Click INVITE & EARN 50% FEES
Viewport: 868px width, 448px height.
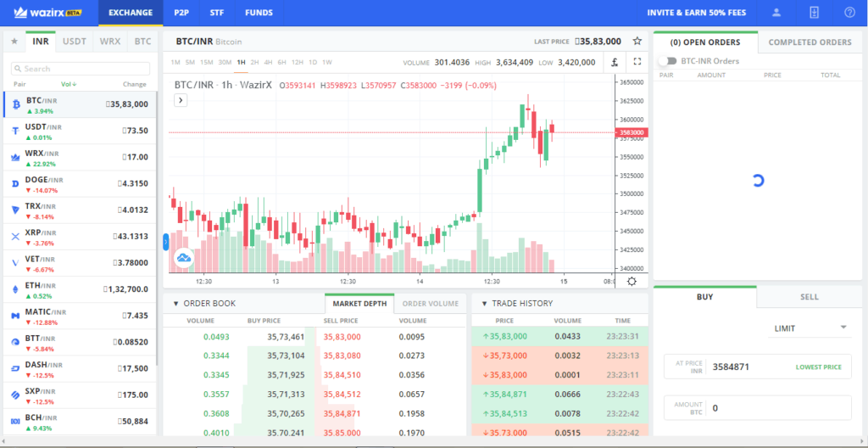pos(697,13)
